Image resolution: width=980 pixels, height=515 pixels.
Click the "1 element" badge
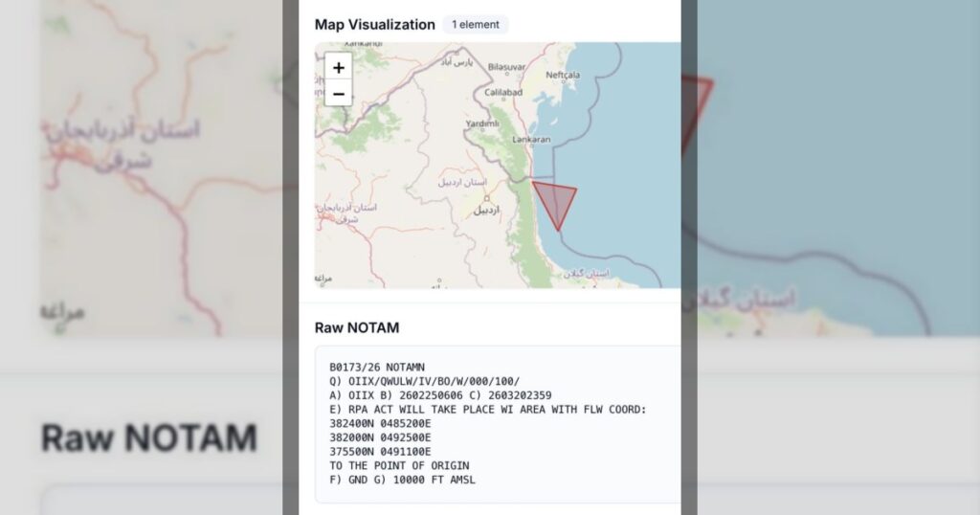point(475,25)
